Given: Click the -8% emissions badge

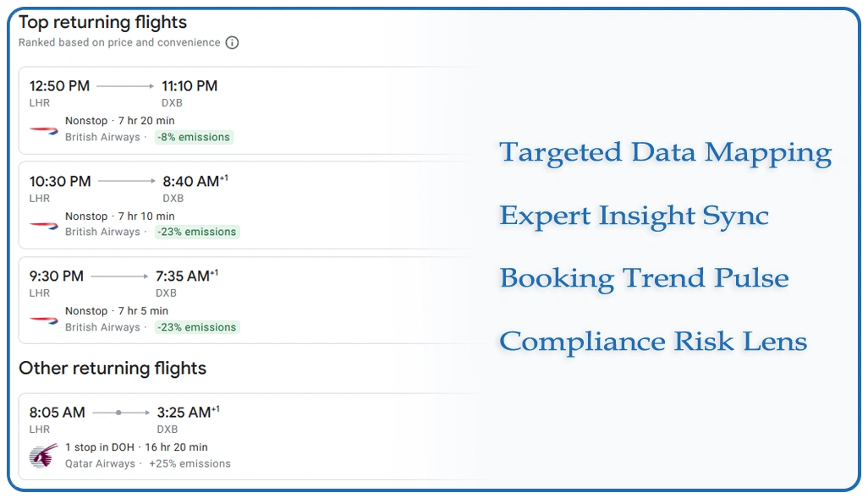Looking at the screenshot, I should (x=194, y=137).
